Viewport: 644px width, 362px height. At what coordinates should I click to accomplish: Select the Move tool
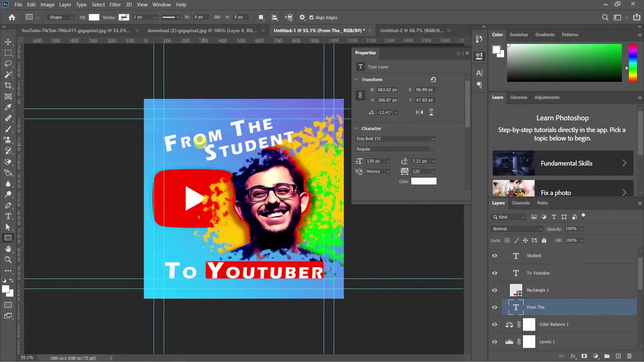[8, 42]
